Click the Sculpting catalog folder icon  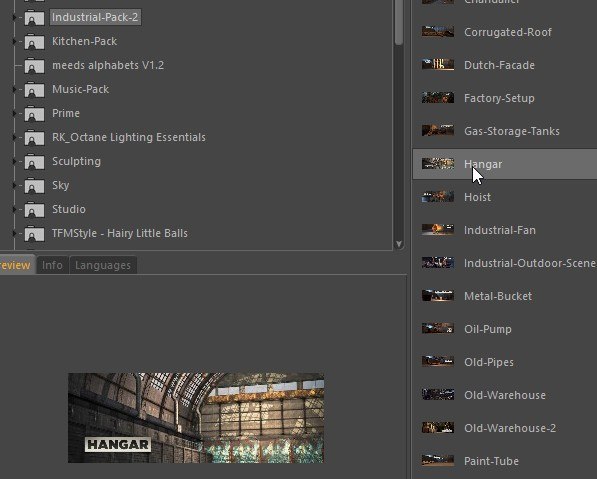34,161
